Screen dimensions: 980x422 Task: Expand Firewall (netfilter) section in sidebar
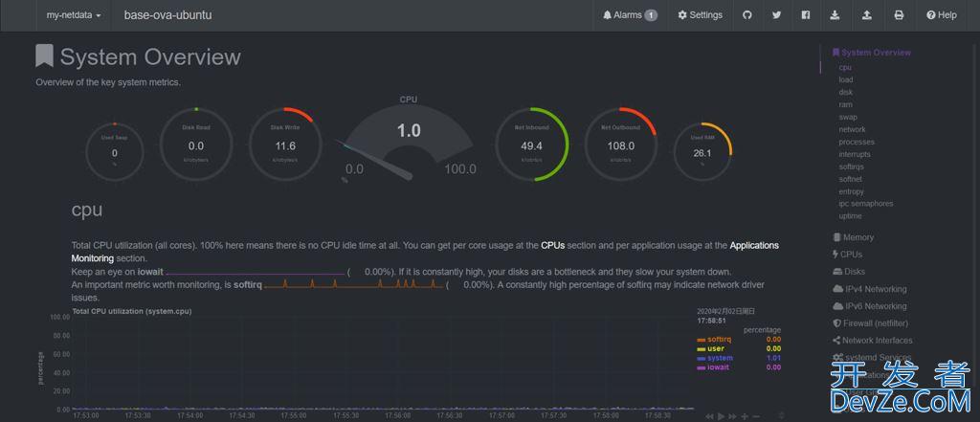point(870,323)
